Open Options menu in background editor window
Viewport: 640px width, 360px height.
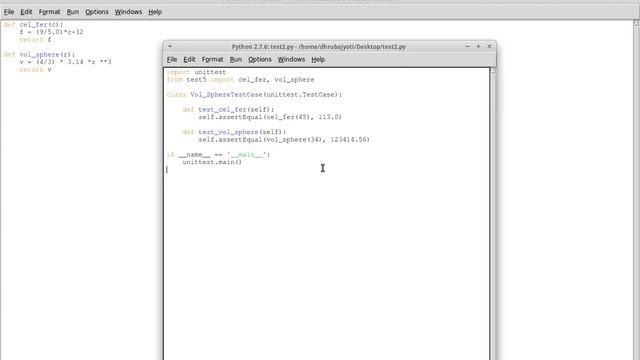click(97, 12)
